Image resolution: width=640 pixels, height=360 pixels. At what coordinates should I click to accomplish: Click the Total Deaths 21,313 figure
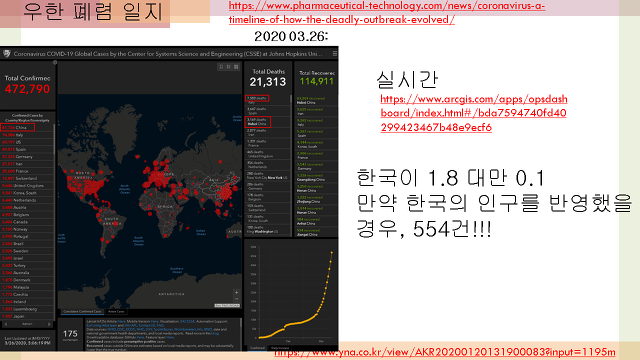(x=268, y=82)
